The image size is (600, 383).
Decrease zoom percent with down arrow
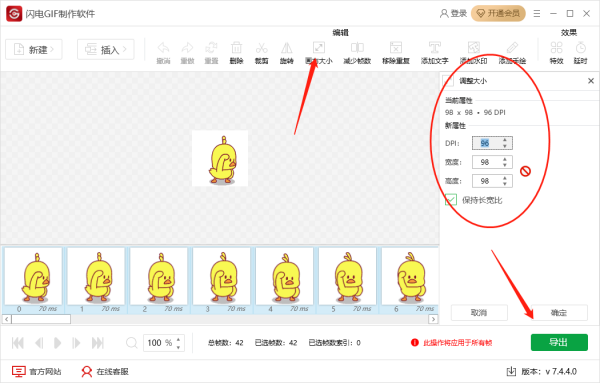click(179, 347)
